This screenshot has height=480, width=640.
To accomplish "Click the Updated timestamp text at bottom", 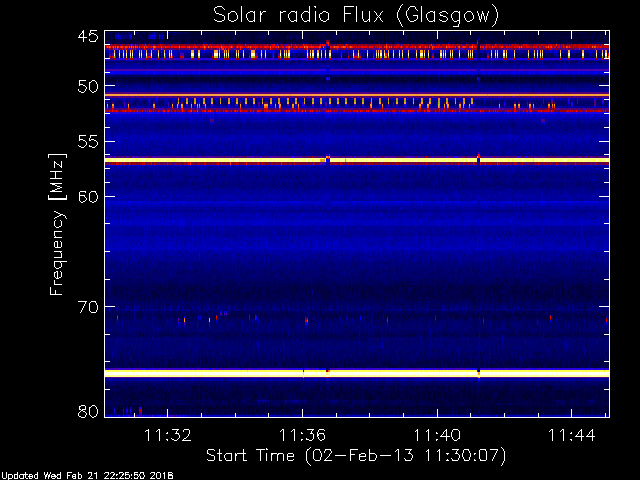I will click(87, 476).
